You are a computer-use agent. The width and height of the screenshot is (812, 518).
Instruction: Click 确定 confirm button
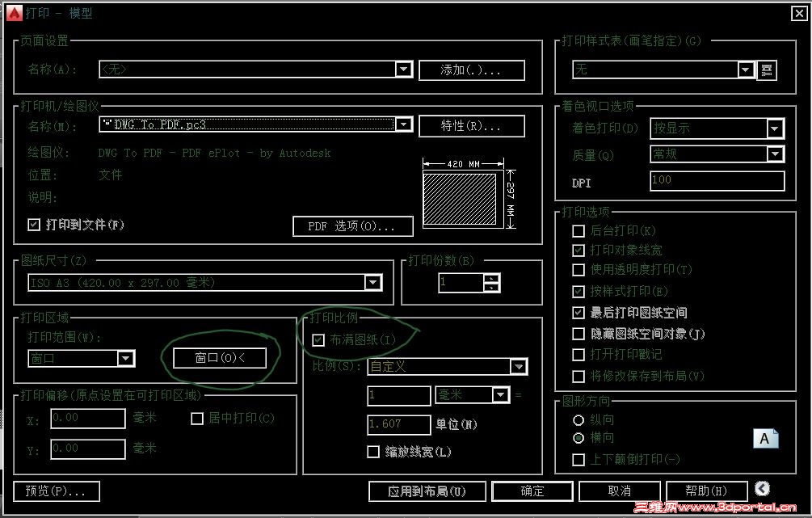(x=532, y=491)
